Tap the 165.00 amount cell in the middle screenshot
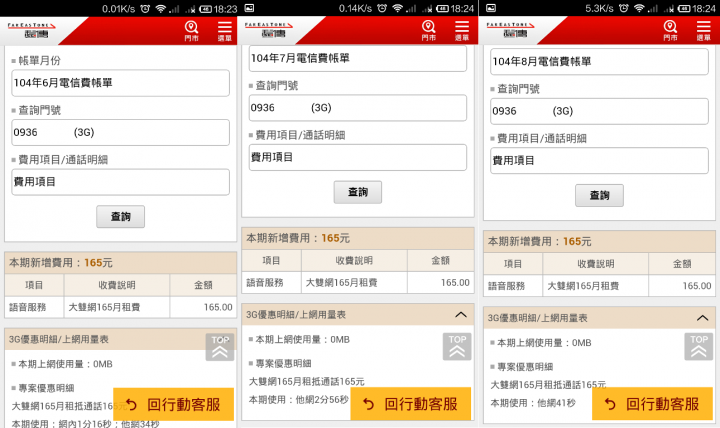The image size is (720, 428). (441, 282)
